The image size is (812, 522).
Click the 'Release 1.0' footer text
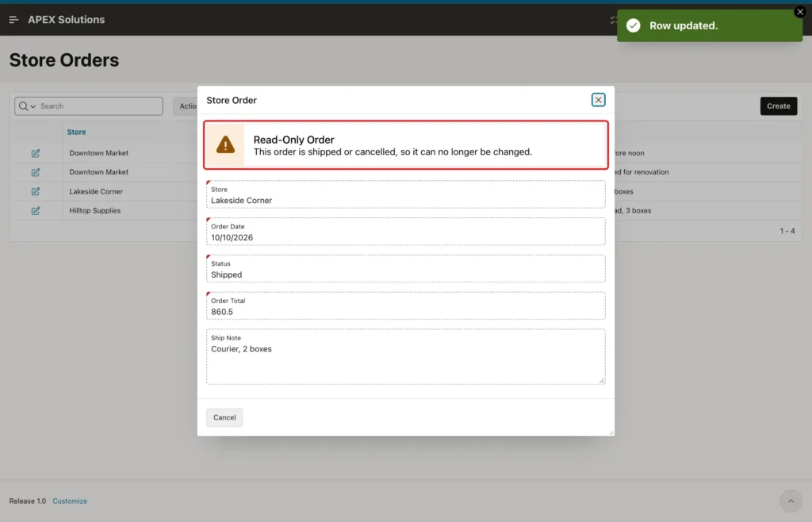28,501
